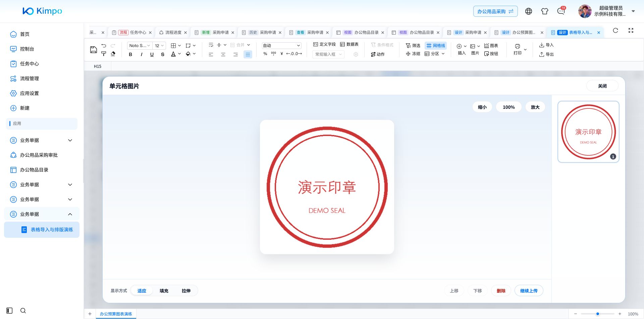The image size is (644, 319).
Task: Toggle the sidebar collapse icon
Action: click(x=9, y=311)
